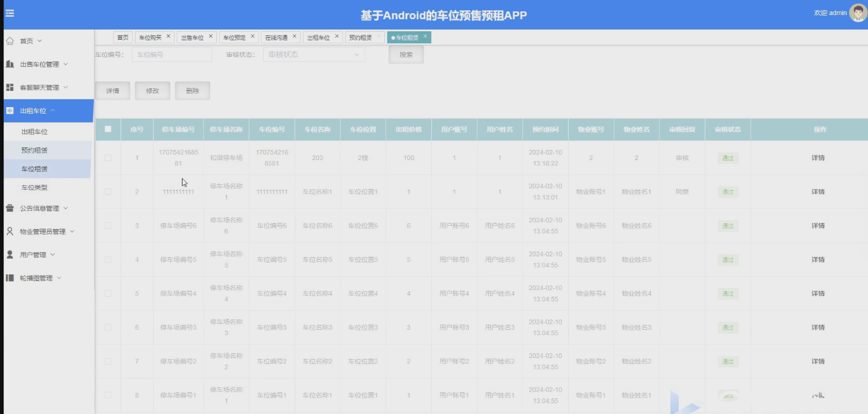Click the briefcase icon for 公告信息管理
Screen dimensions: 868x414
[10, 208]
